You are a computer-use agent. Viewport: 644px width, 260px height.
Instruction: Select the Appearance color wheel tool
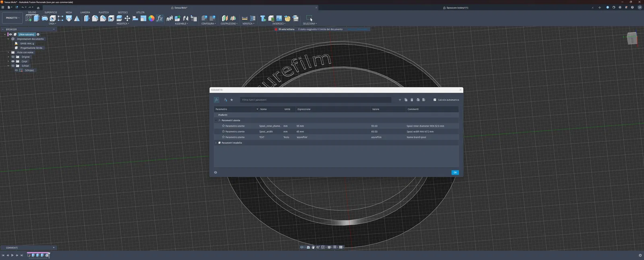tap(151, 18)
